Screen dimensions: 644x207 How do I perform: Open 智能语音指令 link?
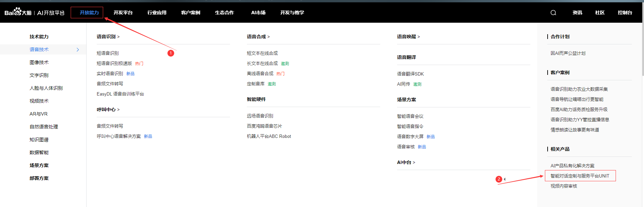410,126
